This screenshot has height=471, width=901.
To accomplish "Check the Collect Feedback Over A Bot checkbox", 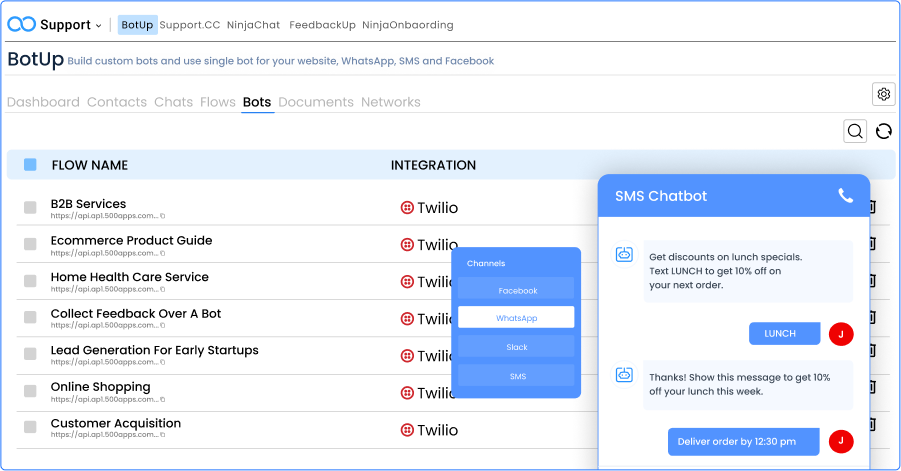I will click(30, 317).
